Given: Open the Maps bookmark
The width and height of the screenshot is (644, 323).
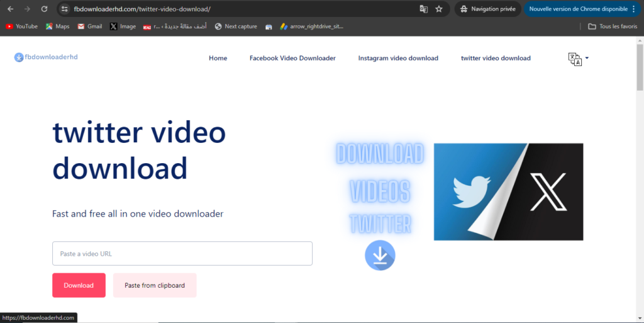Looking at the screenshot, I should click(57, 26).
